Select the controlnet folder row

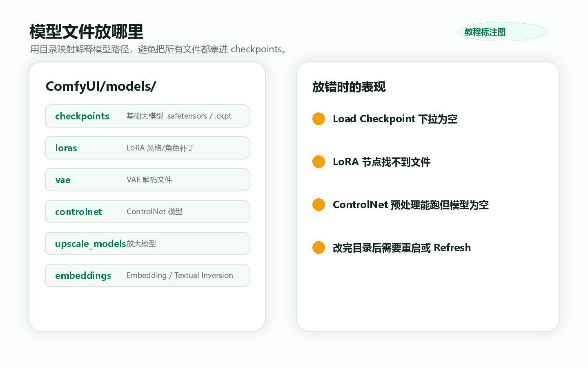pos(147,212)
